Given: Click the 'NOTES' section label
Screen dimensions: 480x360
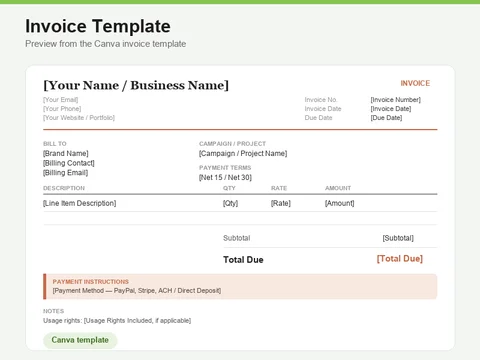Looking at the screenshot, I should point(53,311).
